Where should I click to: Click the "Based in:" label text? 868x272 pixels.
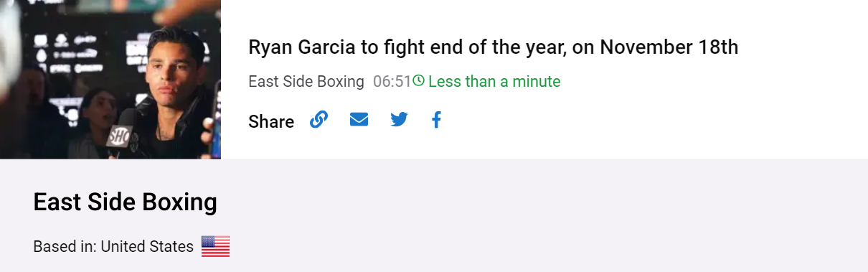(65, 247)
